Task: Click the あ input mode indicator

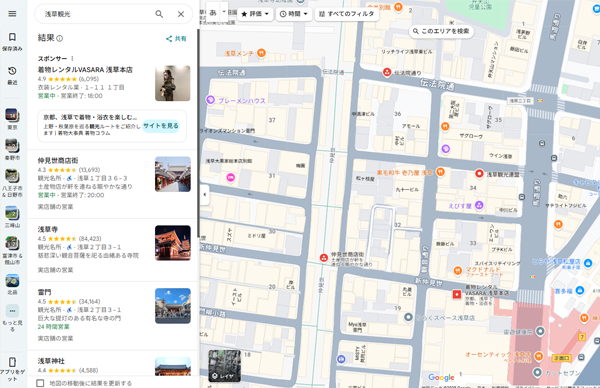Action: [x=213, y=13]
